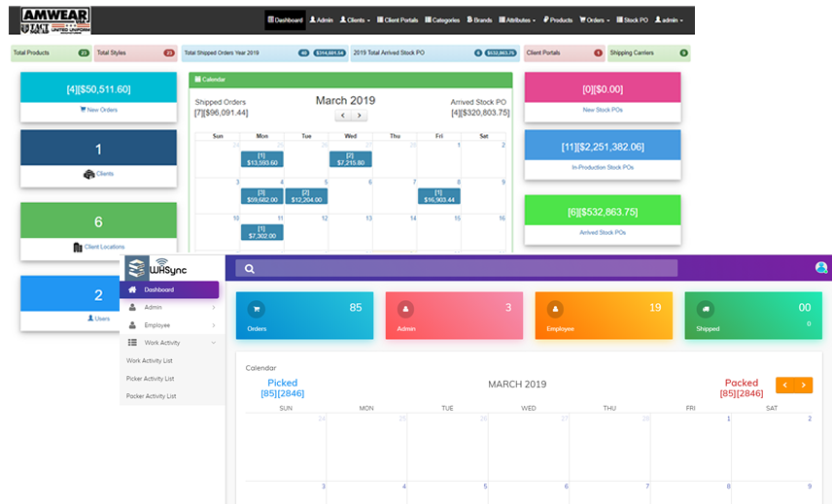Open the $12,204.00 calendar event
Image resolution: width=832 pixels, height=504 pixels.
pyautogui.click(x=306, y=196)
